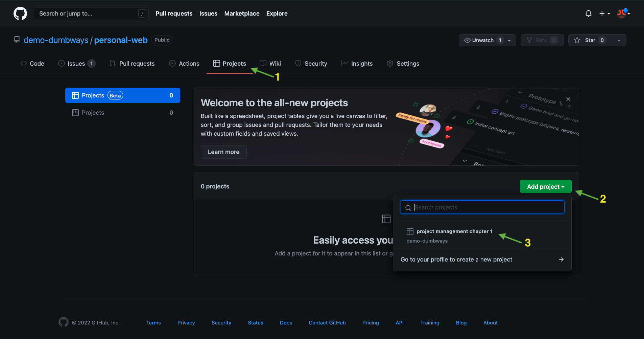Switch to the Insights tab
This screenshot has width=644, height=339.
(x=357, y=64)
